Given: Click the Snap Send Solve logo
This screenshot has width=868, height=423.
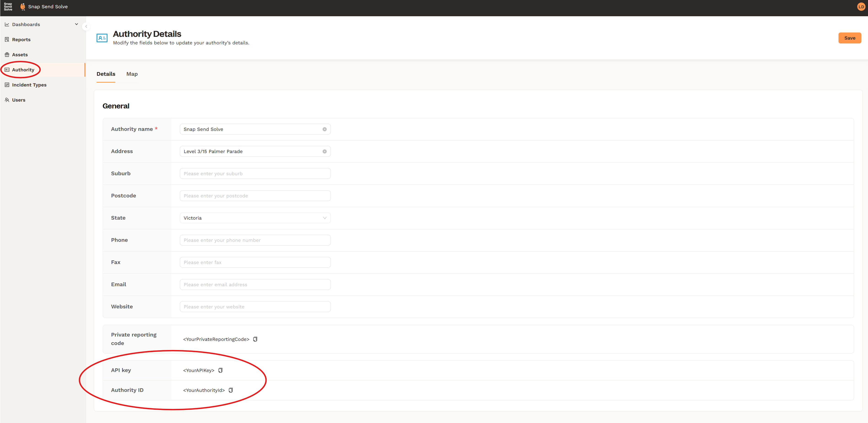Looking at the screenshot, I should tap(8, 7).
